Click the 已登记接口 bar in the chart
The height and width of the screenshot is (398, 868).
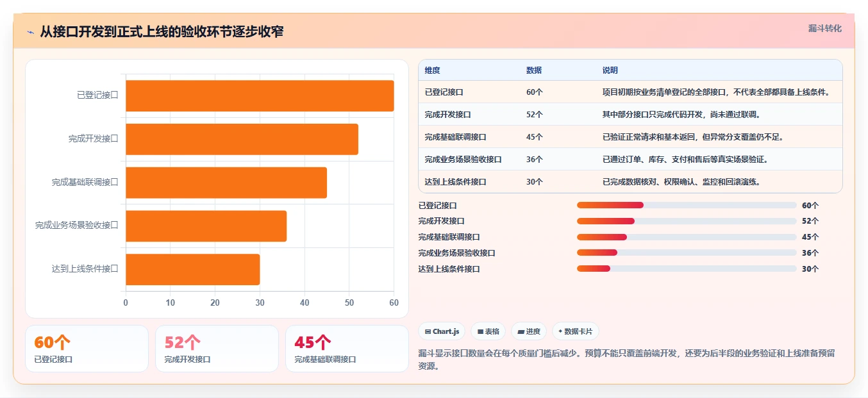260,95
